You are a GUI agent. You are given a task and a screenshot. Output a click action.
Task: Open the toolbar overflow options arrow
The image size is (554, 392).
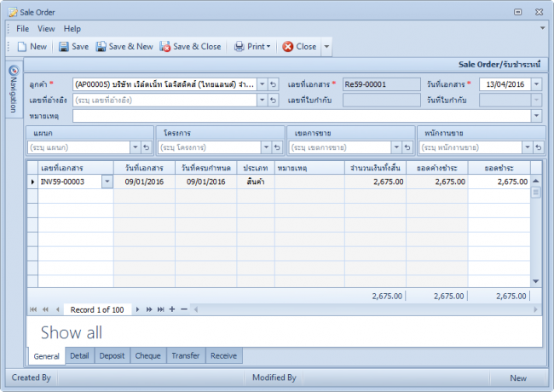[x=326, y=47]
